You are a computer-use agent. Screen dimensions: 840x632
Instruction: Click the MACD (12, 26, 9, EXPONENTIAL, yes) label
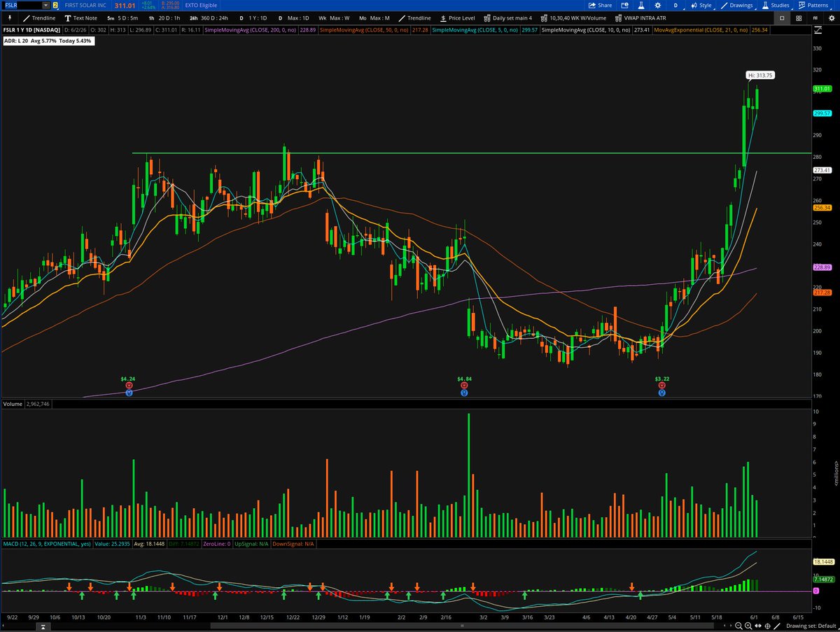(45, 544)
